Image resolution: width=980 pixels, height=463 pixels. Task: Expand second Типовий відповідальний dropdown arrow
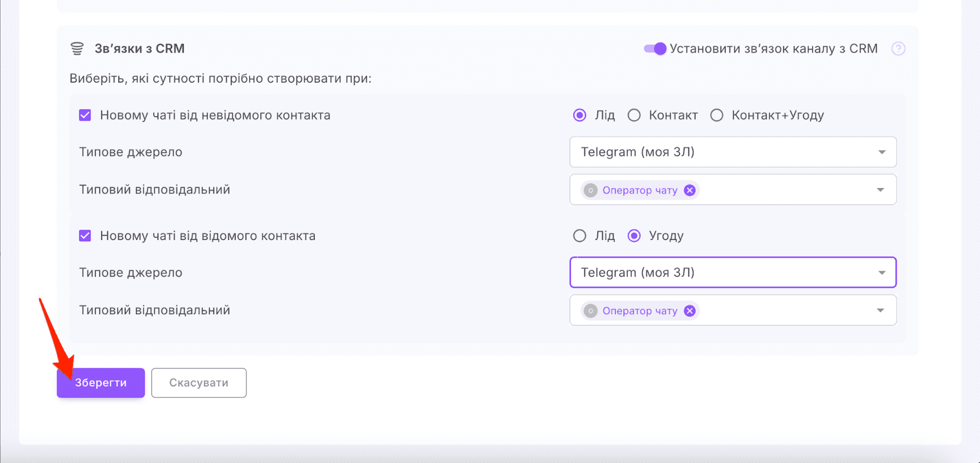tap(880, 311)
